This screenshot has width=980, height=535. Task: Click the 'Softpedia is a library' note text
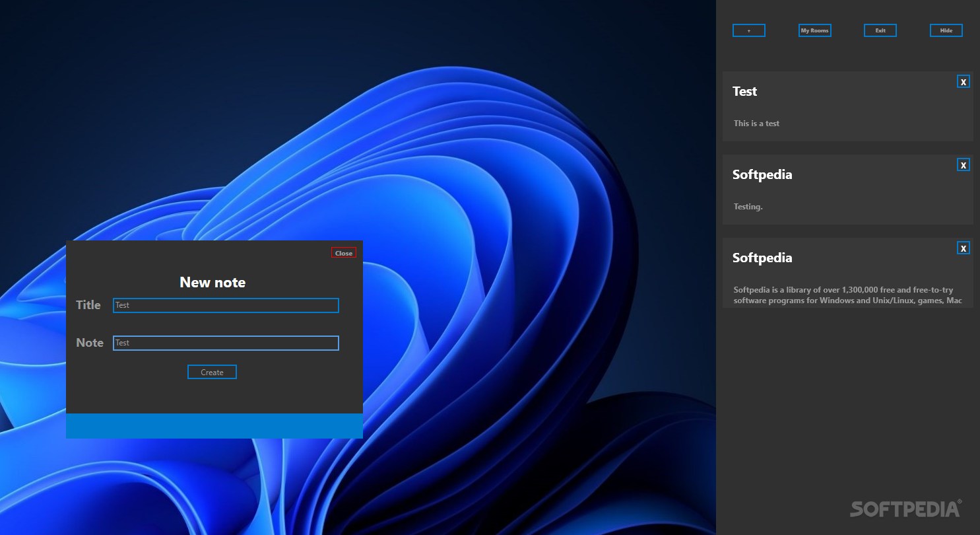pos(847,295)
